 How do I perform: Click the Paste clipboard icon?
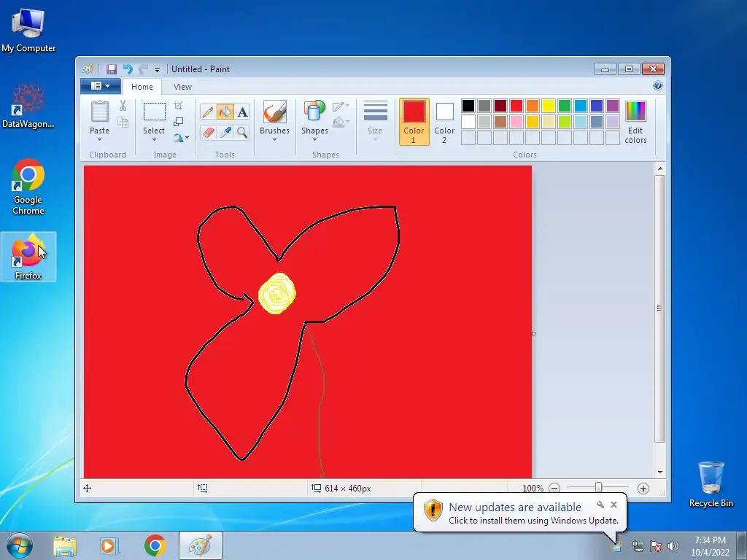[x=99, y=112]
